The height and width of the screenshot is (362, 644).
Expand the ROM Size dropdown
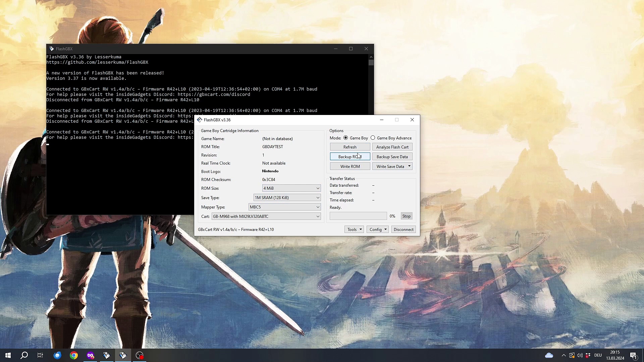(291, 188)
